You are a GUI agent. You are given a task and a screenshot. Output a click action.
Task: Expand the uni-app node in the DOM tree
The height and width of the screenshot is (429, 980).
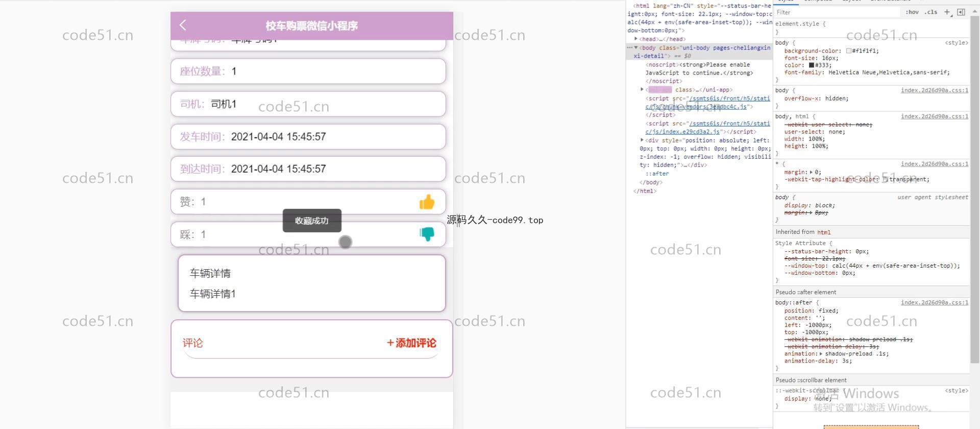[x=642, y=89]
